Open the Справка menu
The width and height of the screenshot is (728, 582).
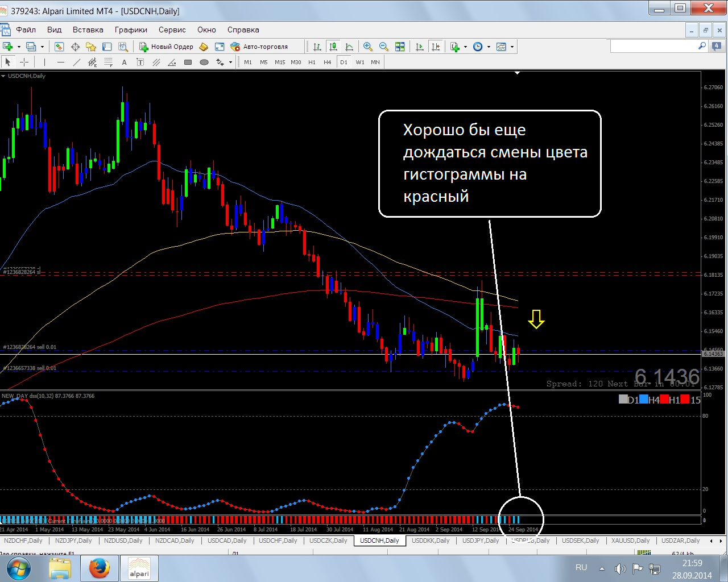tap(243, 30)
